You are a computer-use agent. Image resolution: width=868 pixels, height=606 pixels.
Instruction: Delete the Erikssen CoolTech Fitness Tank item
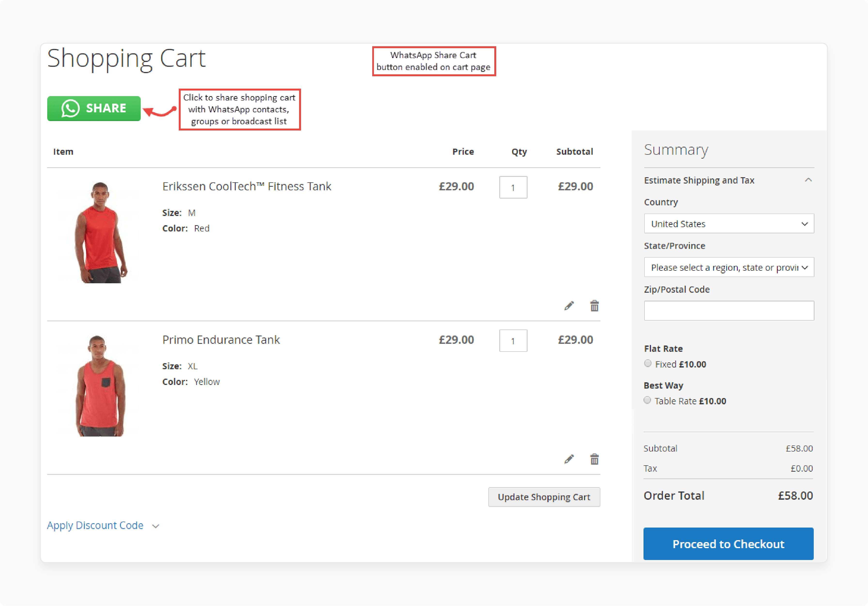point(594,306)
